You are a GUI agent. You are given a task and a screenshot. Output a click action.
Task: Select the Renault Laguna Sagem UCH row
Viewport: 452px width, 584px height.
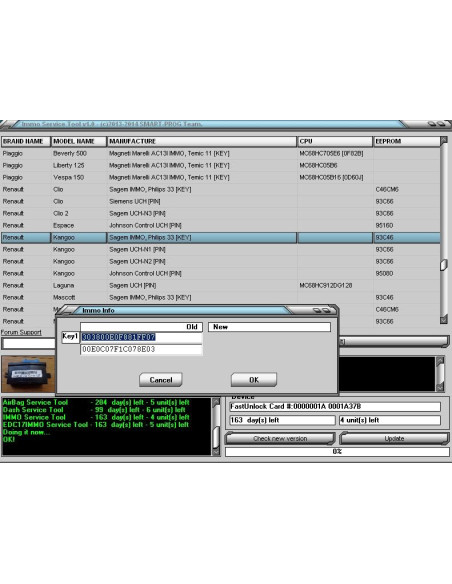220,285
